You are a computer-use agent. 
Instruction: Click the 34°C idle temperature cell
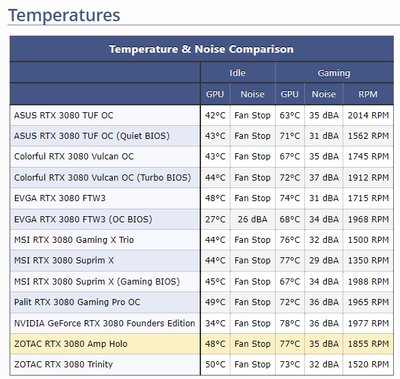pos(215,323)
